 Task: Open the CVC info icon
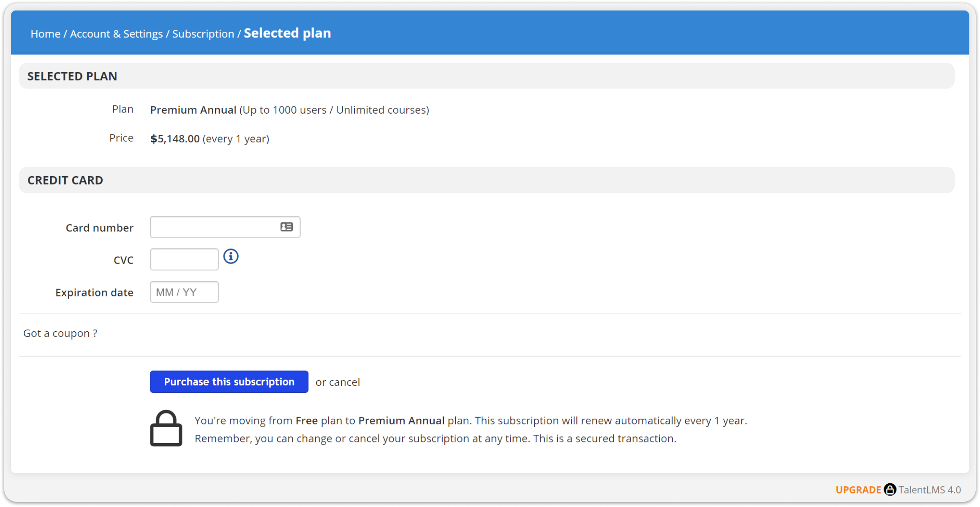pyautogui.click(x=231, y=256)
